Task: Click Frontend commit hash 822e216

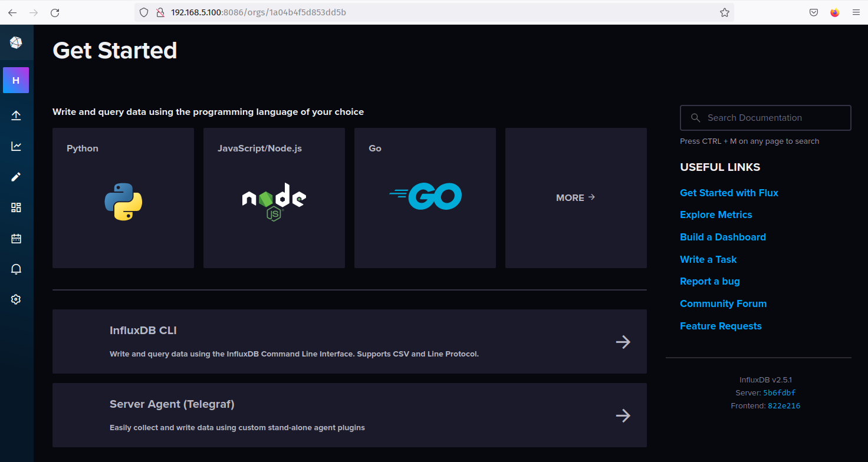Action: pos(784,406)
